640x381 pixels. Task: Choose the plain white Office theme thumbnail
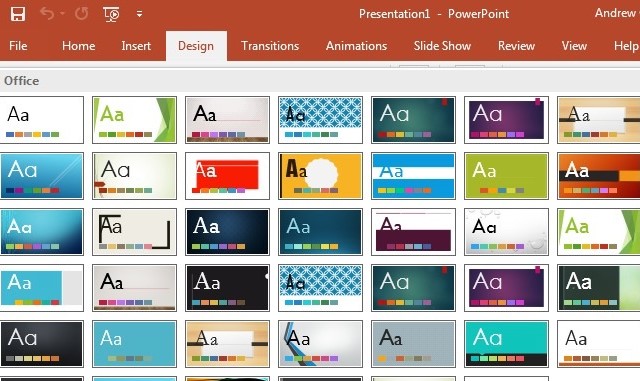pyautogui.click(x=41, y=120)
